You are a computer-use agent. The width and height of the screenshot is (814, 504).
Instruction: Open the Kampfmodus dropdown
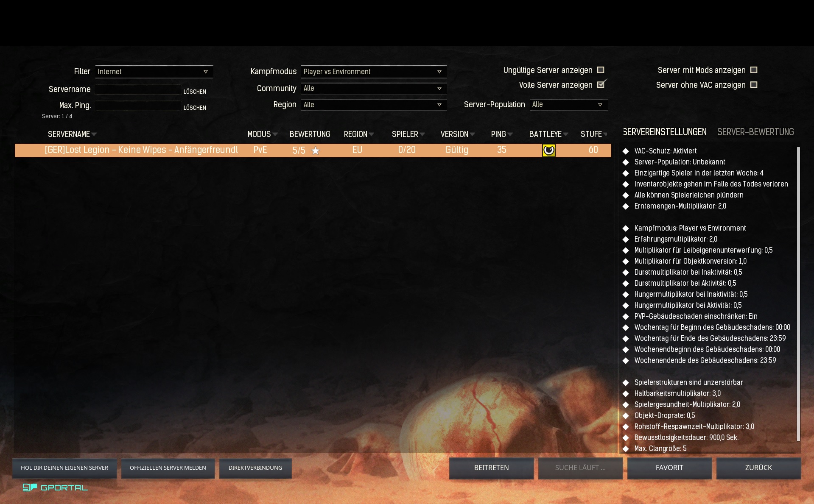(x=374, y=72)
